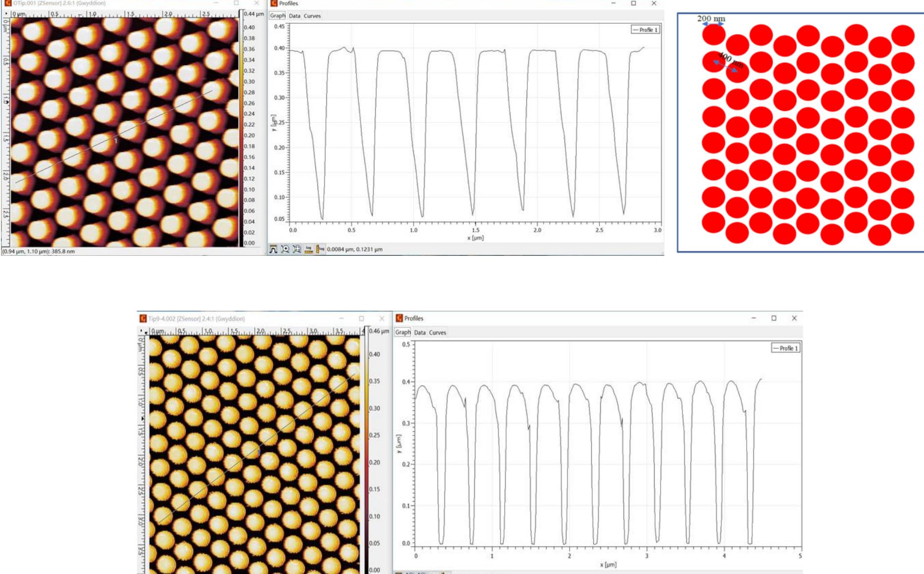Open corner arrow menu of OTip.001 image window
Screen dimensions: 924x574
point(6,14)
